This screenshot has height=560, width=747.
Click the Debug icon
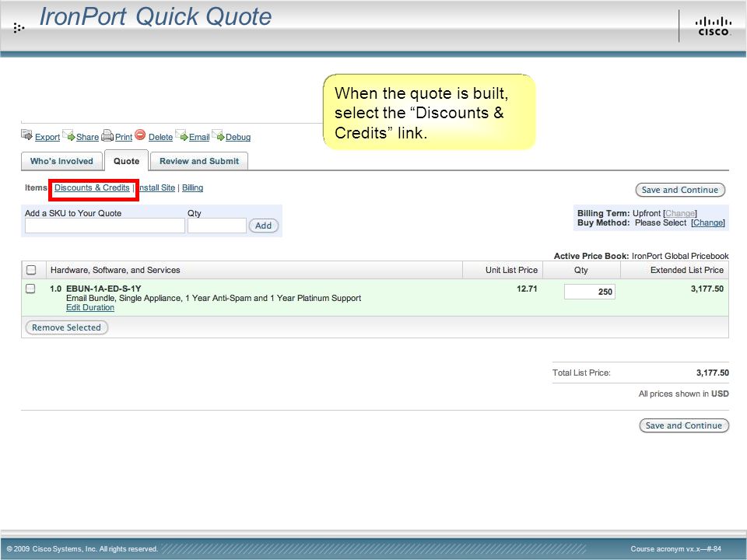pyautogui.click(x=218, y=135)
